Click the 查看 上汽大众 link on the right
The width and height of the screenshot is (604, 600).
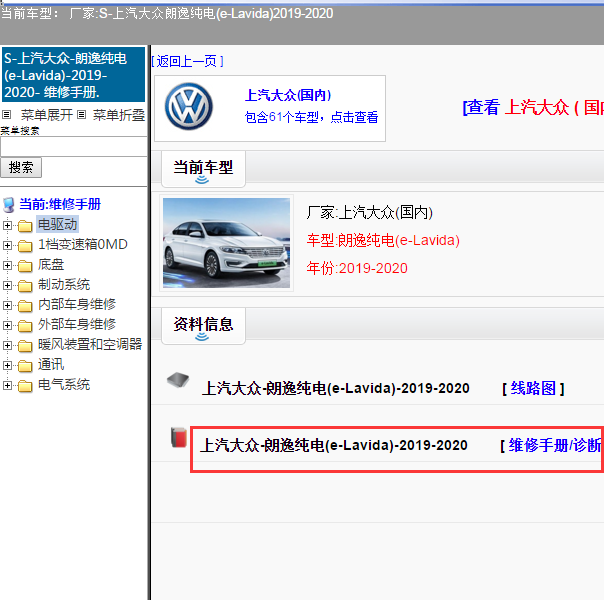(533, 107)
